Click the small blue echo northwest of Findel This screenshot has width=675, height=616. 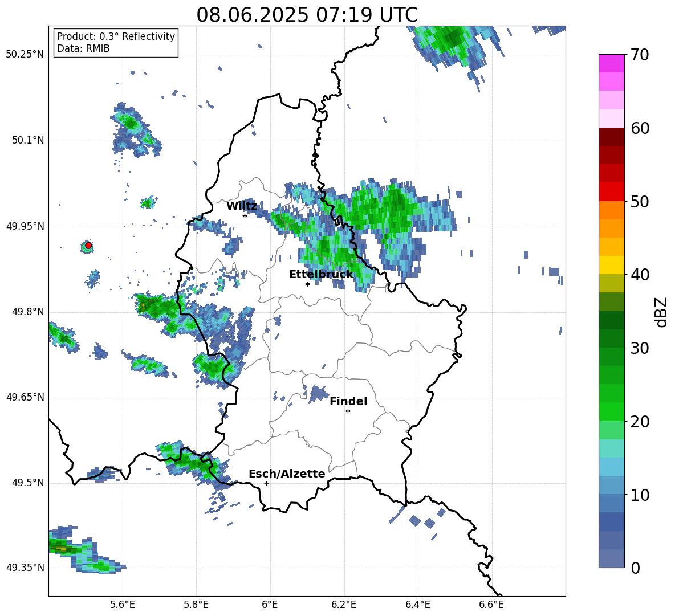coord(319,393)
